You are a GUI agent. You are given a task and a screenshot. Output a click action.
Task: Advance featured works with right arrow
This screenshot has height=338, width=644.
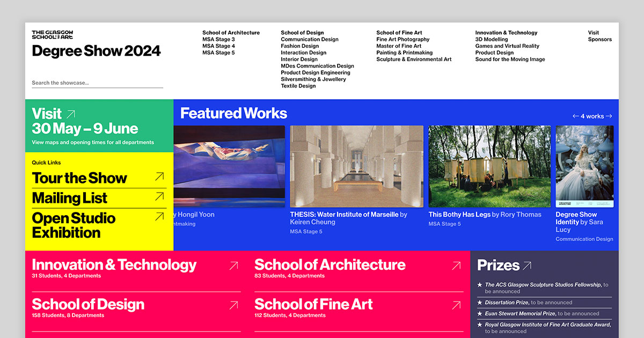[x=609, y=116]
